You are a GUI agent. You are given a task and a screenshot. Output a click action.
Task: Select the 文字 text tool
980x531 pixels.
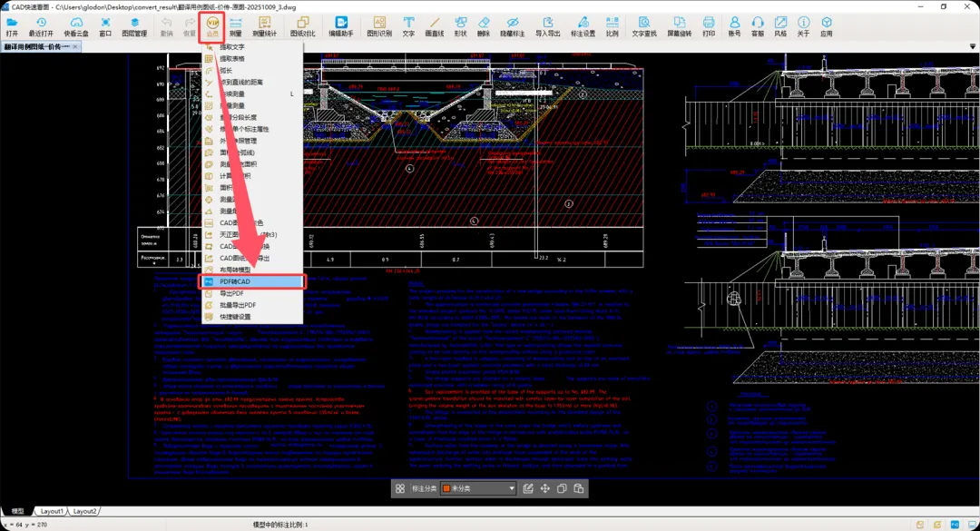(408, 25)
